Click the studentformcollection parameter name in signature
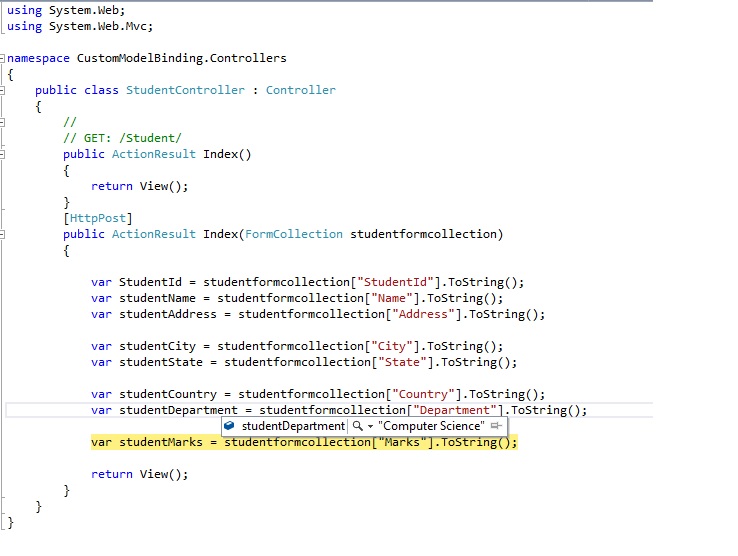 tap(423, 234)
